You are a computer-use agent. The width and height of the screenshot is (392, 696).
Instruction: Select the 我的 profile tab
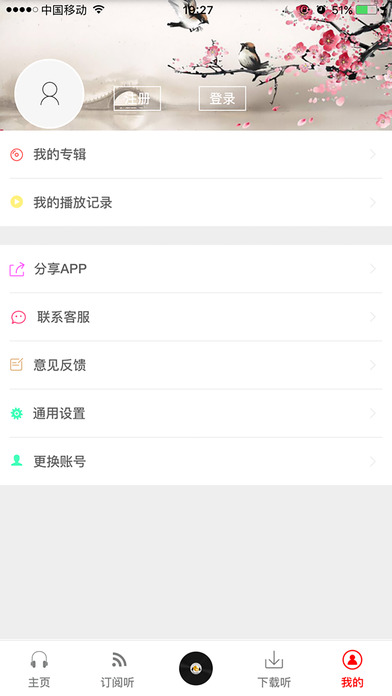(x=352, y=669)
